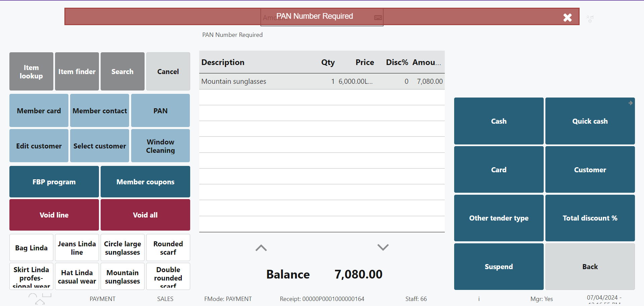The image size is (644, 306).
Task: Choose Card as payment method
Action: coord(498,170)
